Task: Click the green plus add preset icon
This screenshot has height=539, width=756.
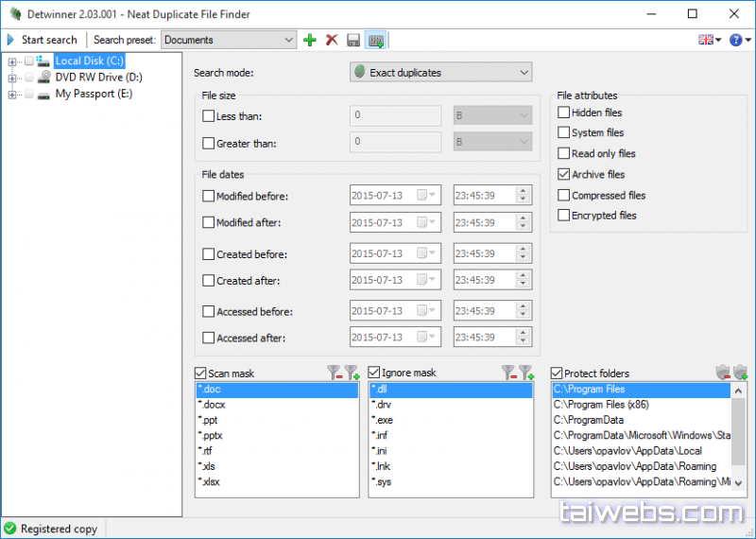Action: click(x=310, y=40)
